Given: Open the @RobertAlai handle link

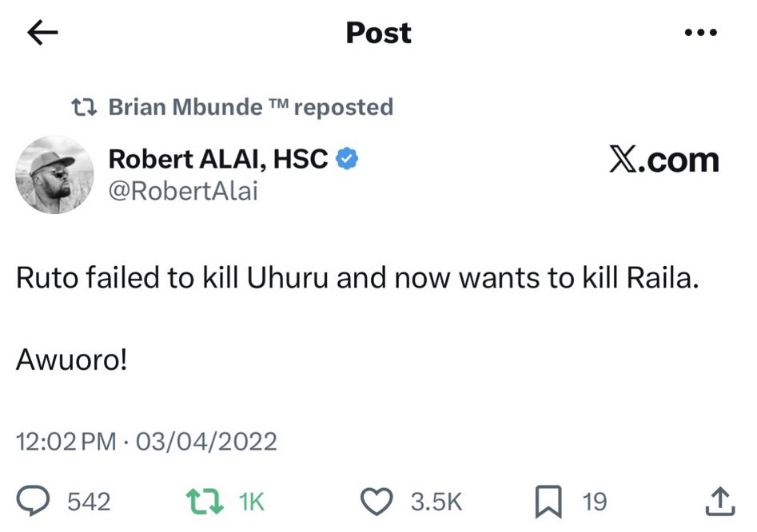Looking at the screenshot, I should pos(184,191).
